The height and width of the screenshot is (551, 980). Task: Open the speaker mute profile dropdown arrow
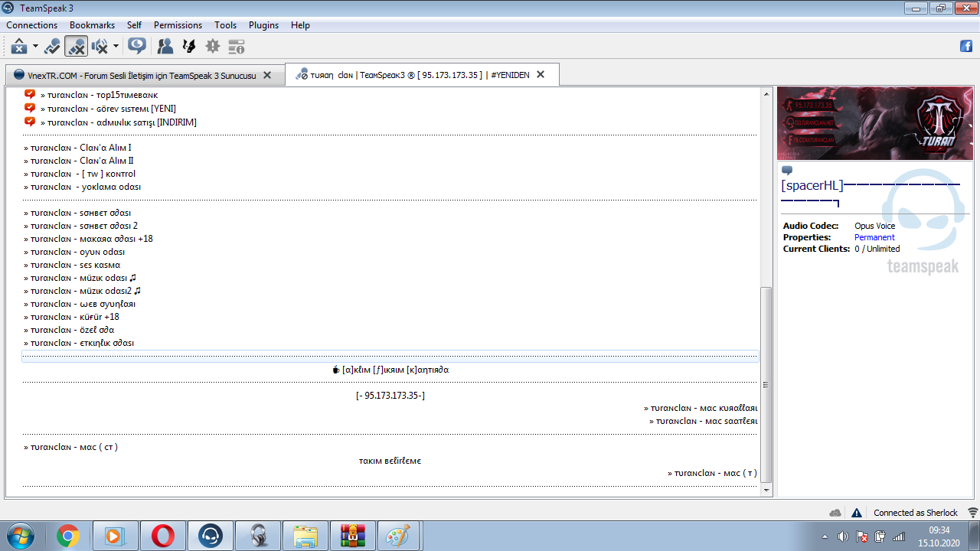click(x=116, y=47)
